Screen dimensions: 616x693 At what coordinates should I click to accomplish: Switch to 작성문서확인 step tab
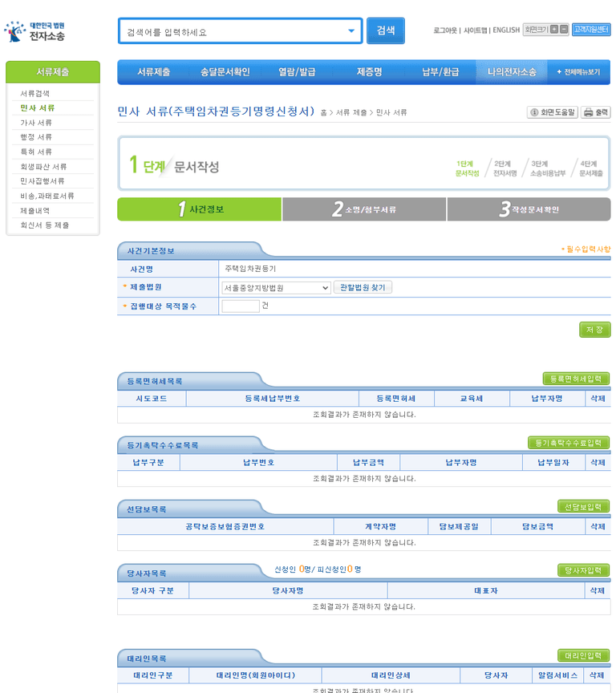[529, 209]
